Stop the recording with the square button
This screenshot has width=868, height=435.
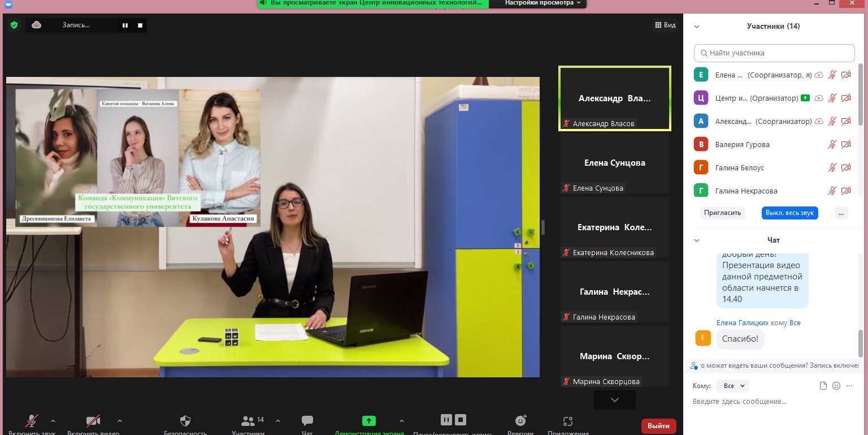[140, 25]
